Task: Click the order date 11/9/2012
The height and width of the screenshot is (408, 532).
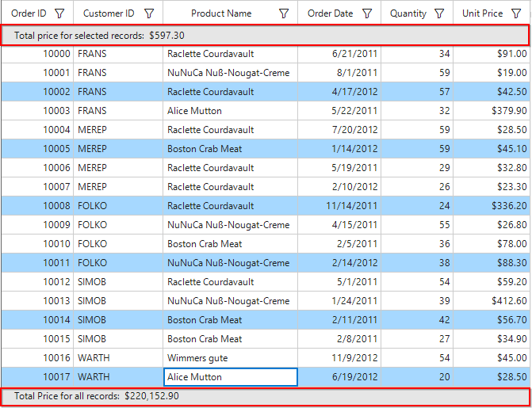Action: coord(339,358)
